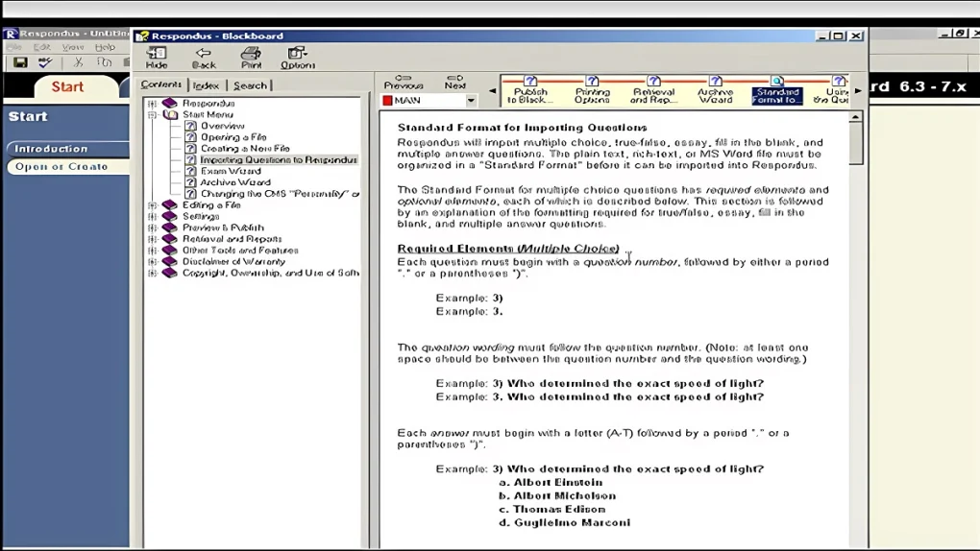
Task: Advance to the Next help topic
Action: [455, 82]
